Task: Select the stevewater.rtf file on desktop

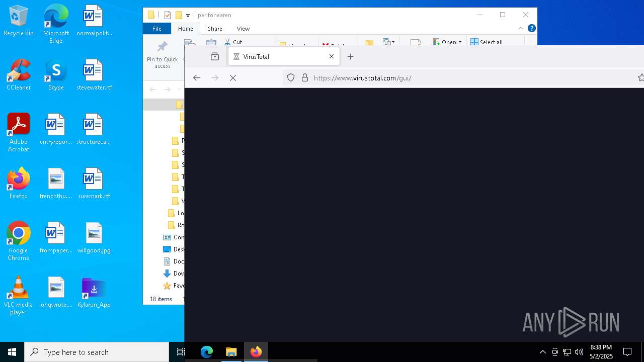Action: (x=94, y=75)
